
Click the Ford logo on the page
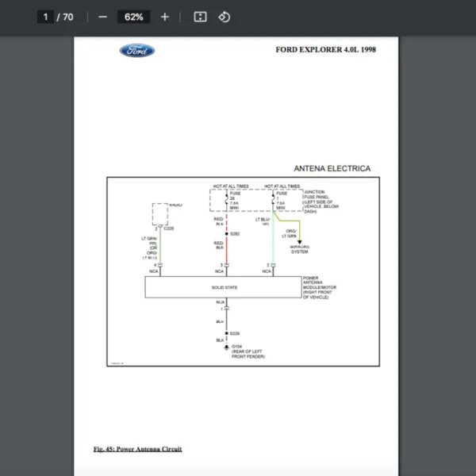click(x=137, y=51)
